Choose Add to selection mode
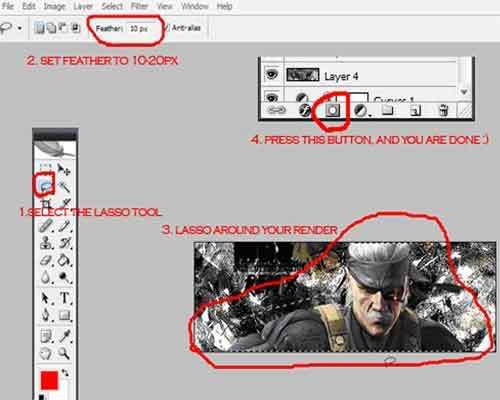 [52, 28]
